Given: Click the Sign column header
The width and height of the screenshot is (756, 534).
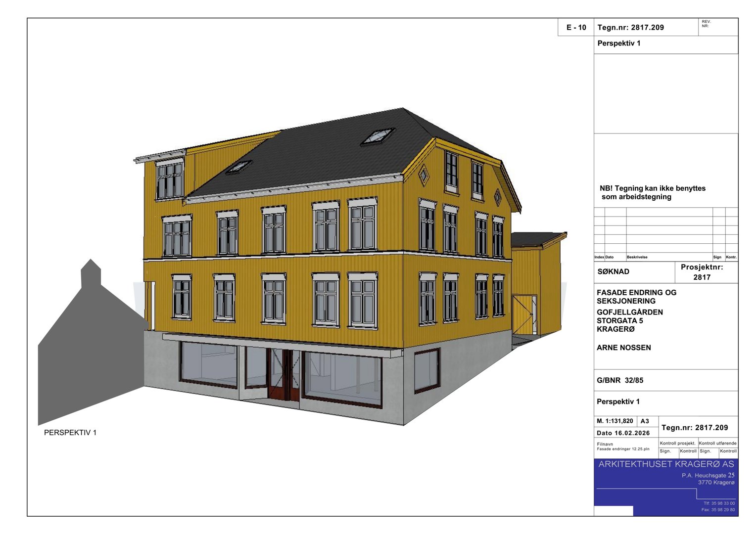Looking at the screenshot, I should [716, 257].
